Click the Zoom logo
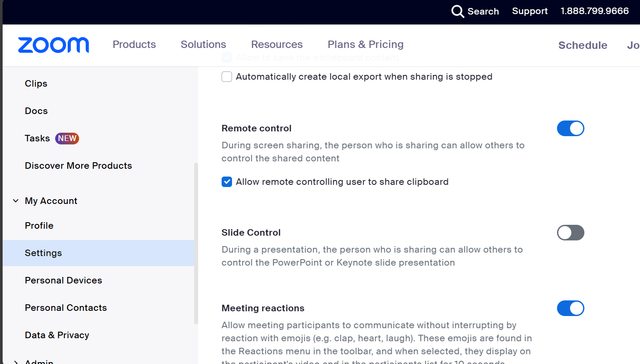This screenshot has height=364, width=640. 53,45
